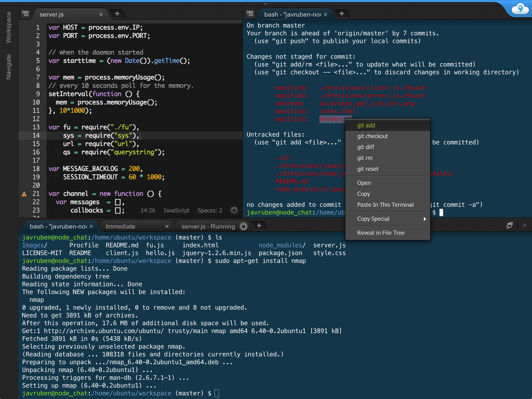Open editor pane menu icon beside server.js tab
This screenshot has height=399, width=532.
point(25,14)
